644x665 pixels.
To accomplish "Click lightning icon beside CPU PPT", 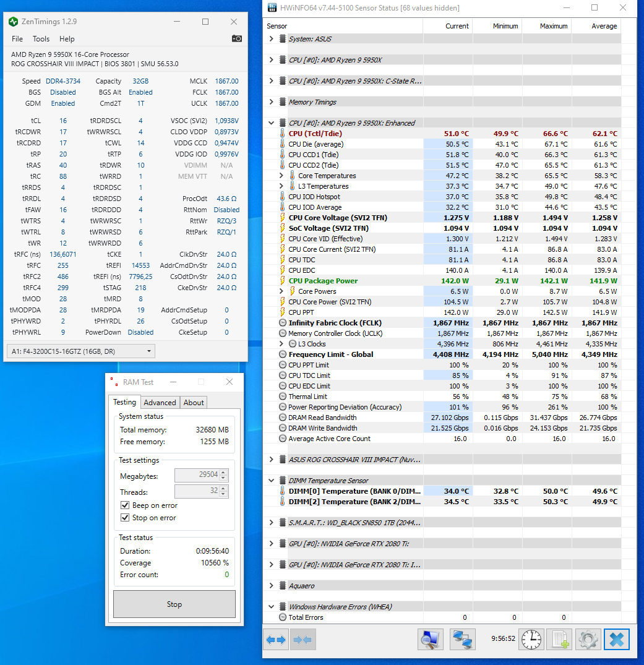I will (283, 312).
